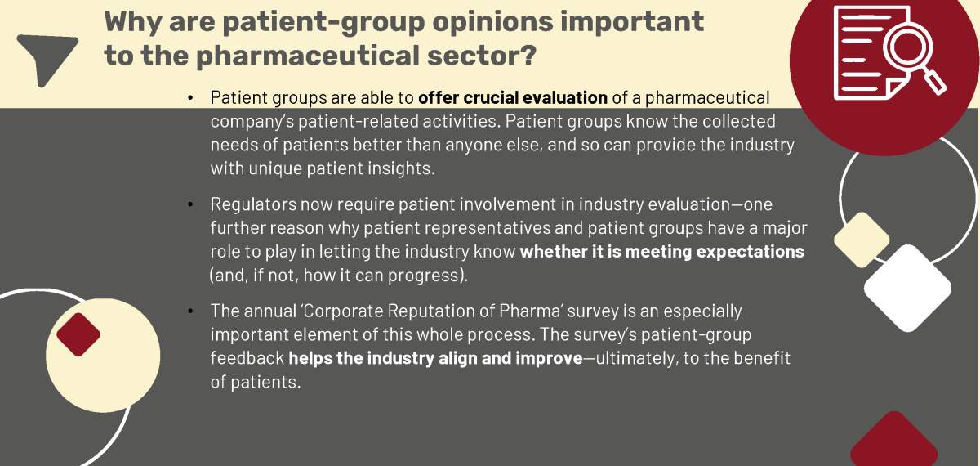
Task: Click the second bullet about Regulators
Action: tap(507, 239)
